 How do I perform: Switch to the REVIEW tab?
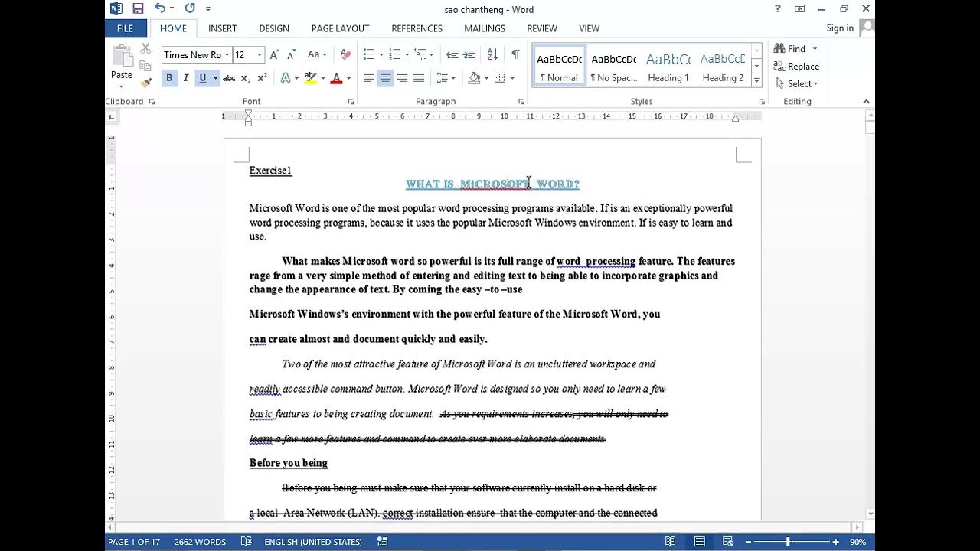coord(542,28)
